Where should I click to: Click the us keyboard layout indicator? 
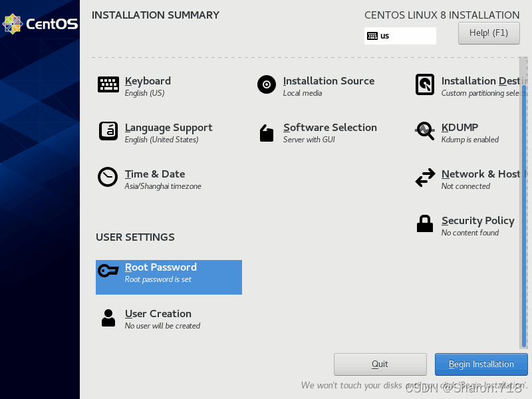coord(400,36)
